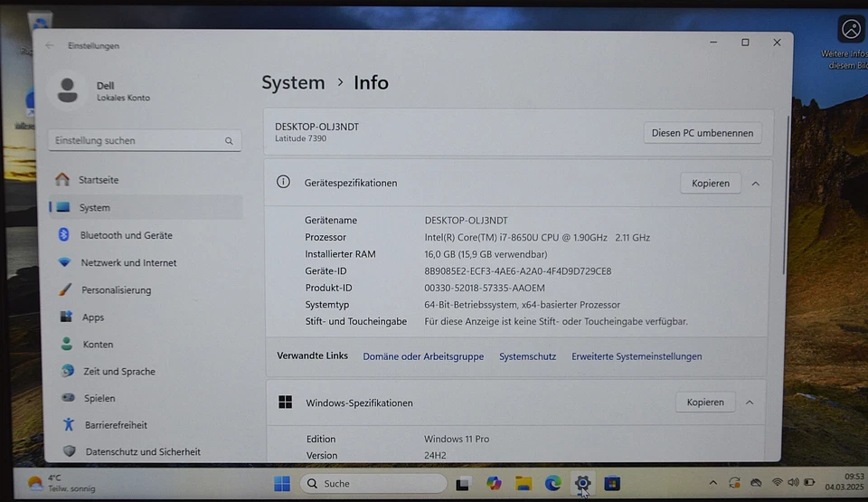
Task: Launch Microsoft Edge from taskbar
Action: [x=552, y=483]
